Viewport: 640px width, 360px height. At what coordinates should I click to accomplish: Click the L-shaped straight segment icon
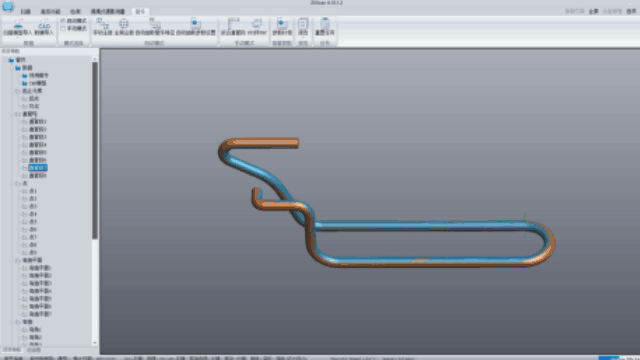[x=233, y=23]
